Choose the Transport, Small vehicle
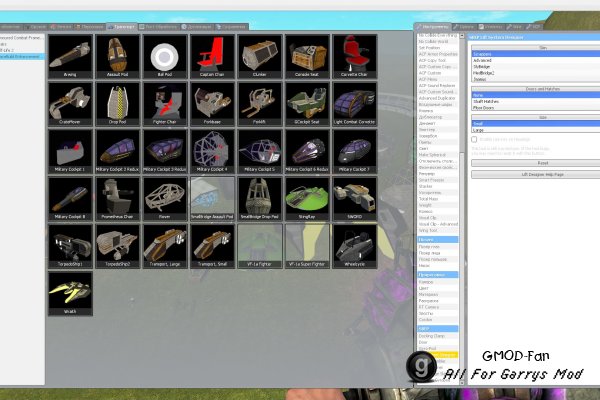The image size is (600, 400). (x=213, y=247)
